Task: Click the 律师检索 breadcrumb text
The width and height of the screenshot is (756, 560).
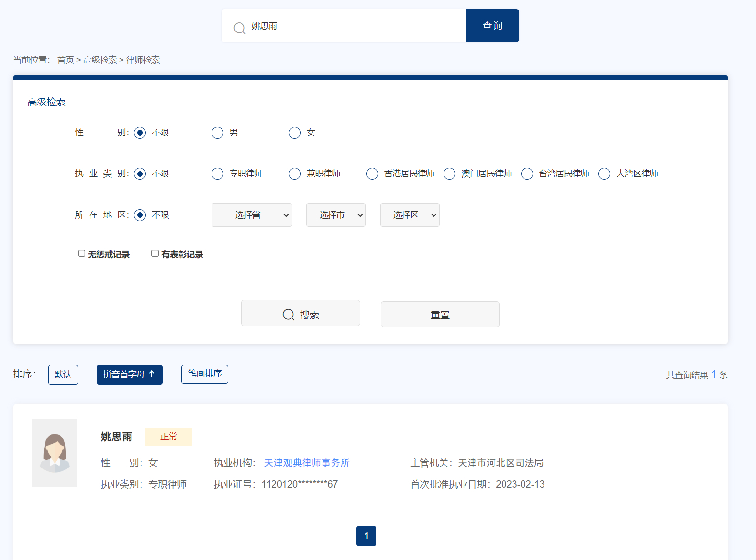Action: point(143,60)
